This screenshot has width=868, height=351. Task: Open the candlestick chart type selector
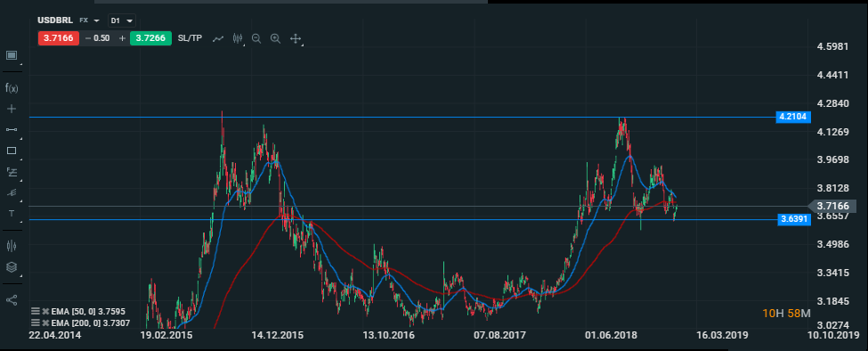pyautogui.click(x=238, y=39)
